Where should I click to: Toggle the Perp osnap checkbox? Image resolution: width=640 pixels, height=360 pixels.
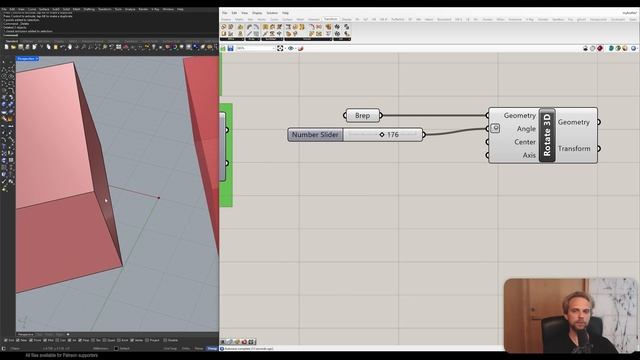click(80, 340)
